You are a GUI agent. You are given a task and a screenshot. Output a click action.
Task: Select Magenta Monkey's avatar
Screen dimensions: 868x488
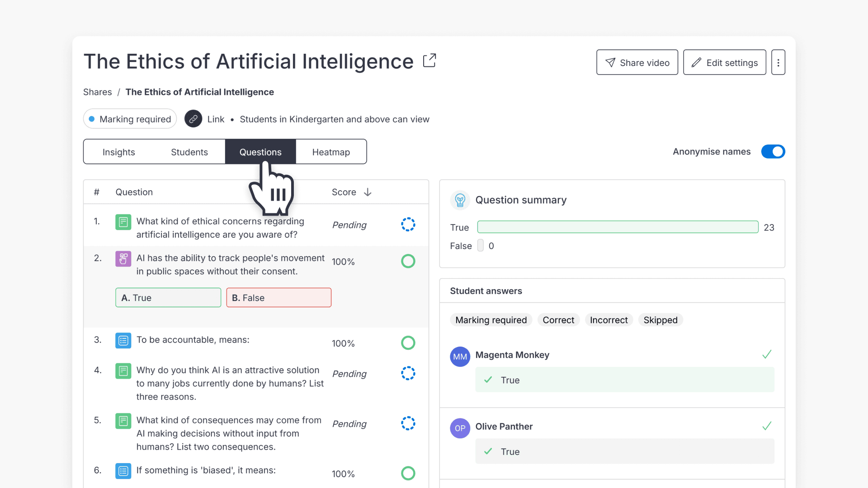coord(460,357)
